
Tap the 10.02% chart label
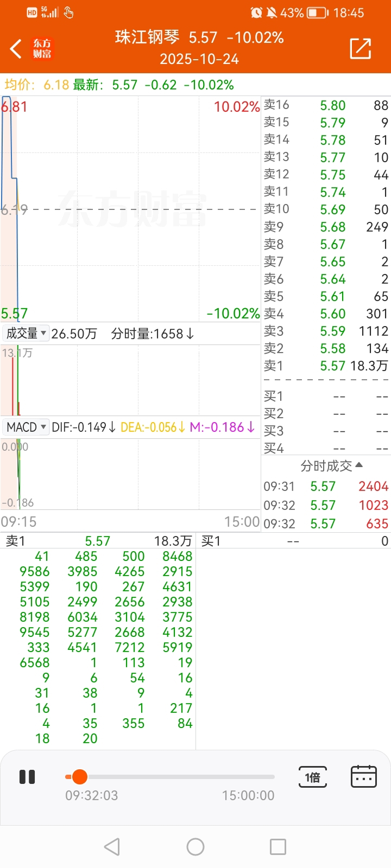(237, 106)
